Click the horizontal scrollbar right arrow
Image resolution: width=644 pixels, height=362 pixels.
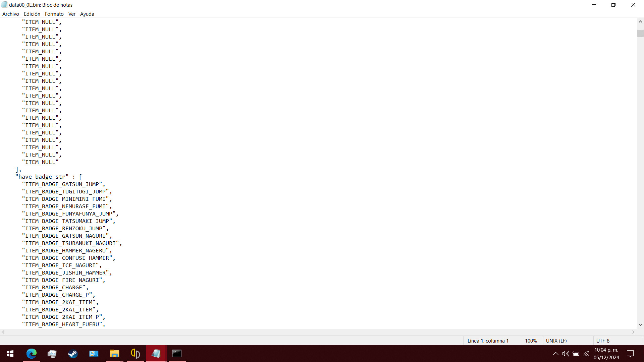click(633, 332)
